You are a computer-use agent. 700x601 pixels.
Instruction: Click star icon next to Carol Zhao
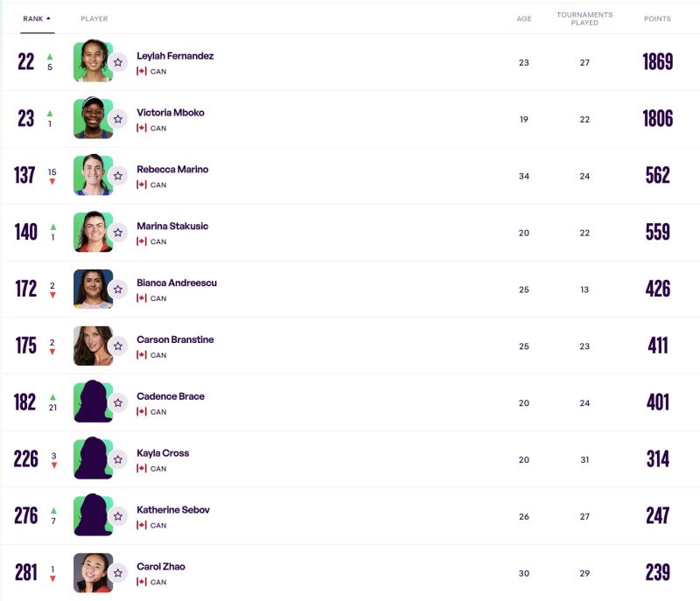118,574
